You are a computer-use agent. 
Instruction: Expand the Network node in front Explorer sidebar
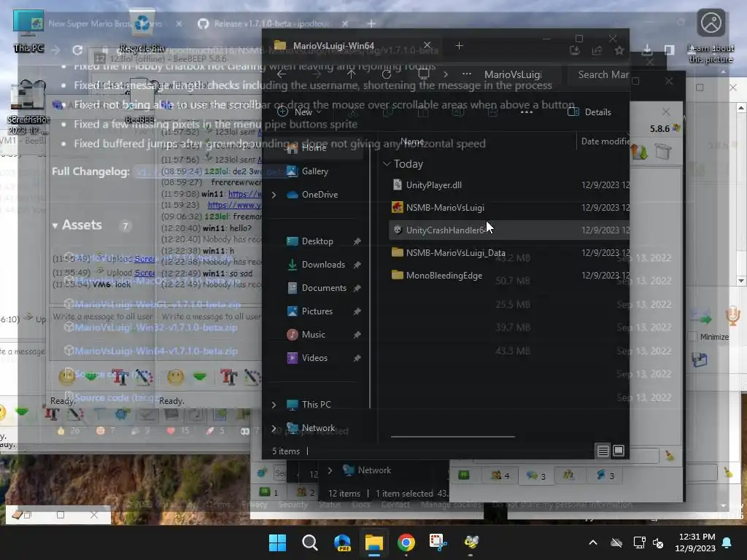tap(274, 427)
